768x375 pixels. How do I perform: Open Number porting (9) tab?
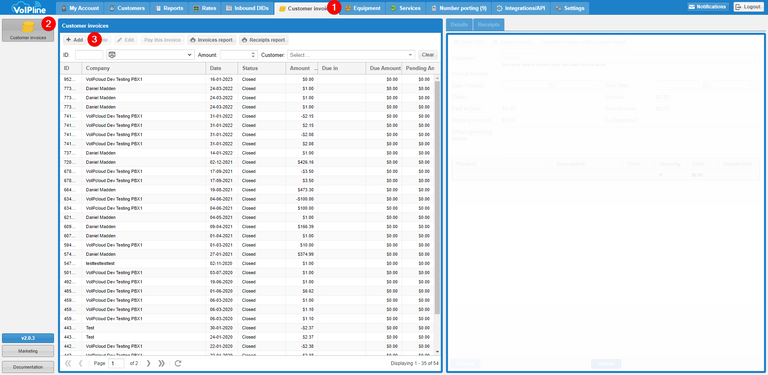[x=458, y=8]
